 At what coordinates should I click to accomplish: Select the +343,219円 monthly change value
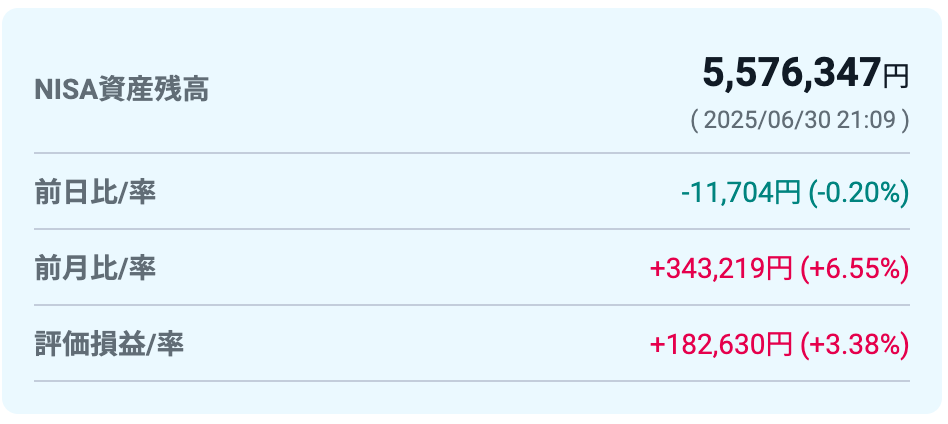tap(721, 269)
